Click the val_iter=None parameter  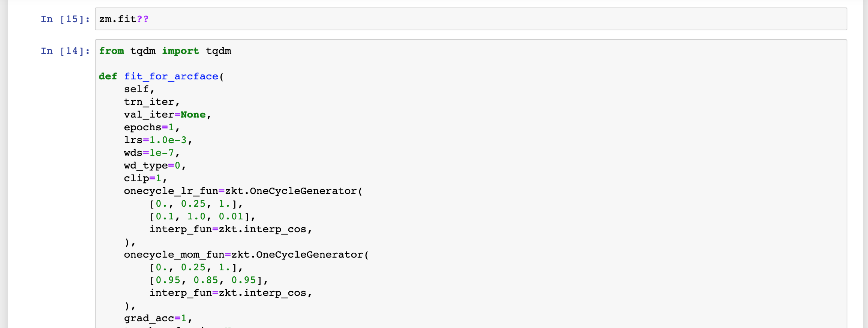pyautogui.click(x=165, y=115)
